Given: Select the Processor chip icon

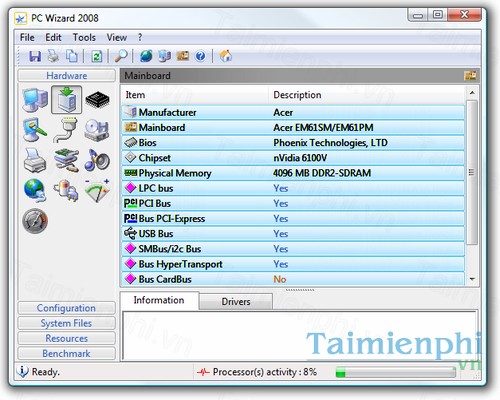Looking at the screenshot, I should pos(97,99).
